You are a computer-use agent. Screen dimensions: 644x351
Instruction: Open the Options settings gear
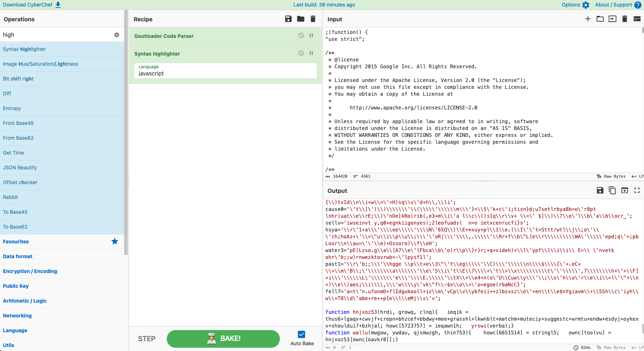575,5
